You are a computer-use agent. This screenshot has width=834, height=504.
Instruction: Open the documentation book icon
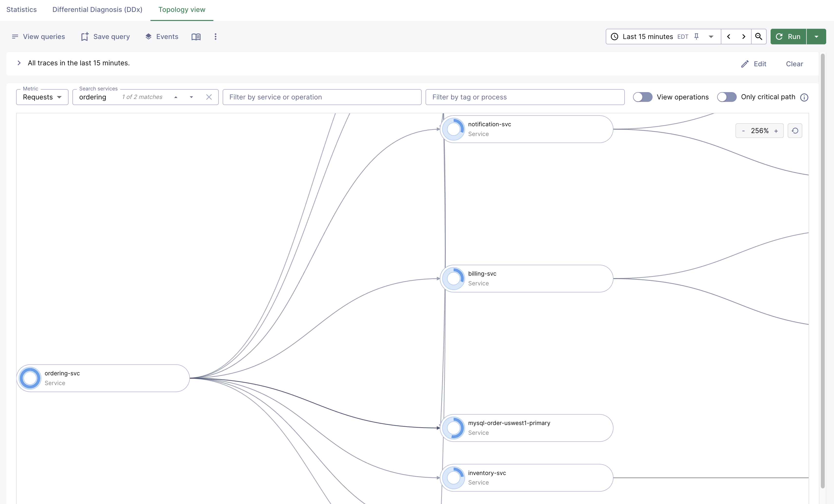(196, 37)
